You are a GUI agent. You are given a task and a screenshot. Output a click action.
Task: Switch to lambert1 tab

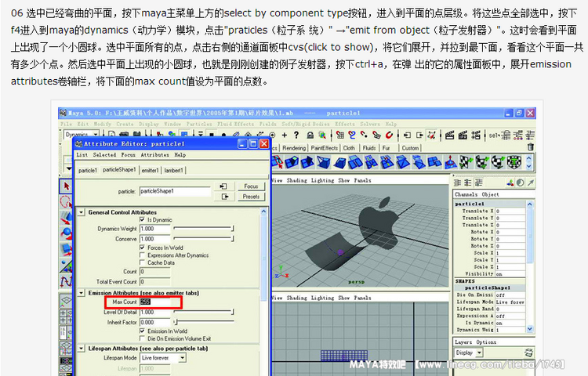tap(174, 171)
